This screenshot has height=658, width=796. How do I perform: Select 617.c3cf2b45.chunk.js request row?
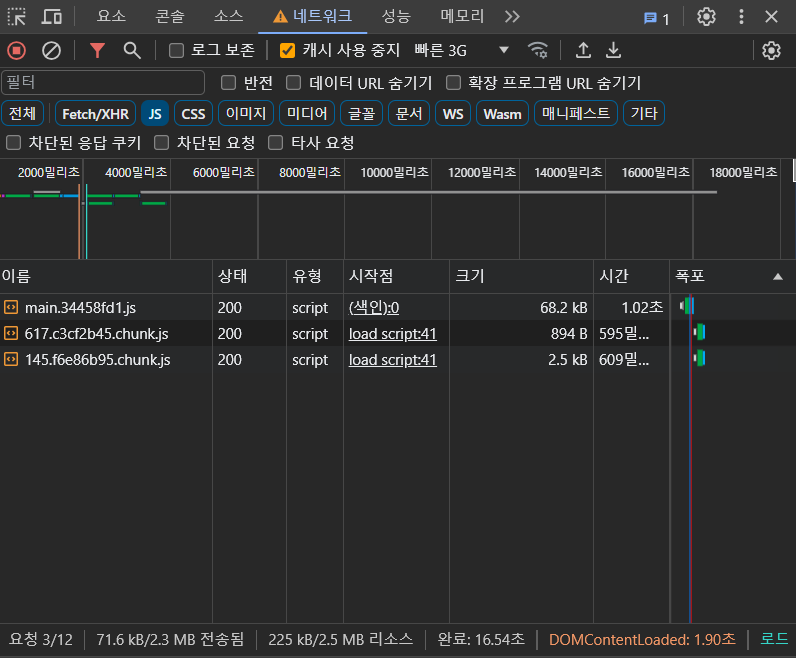(398, 333)
